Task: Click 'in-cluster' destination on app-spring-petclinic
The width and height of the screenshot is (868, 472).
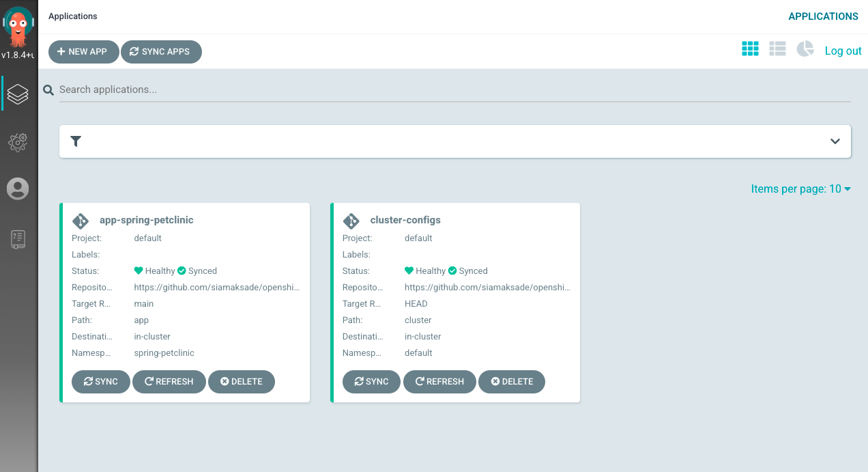Action: point(152,337)
